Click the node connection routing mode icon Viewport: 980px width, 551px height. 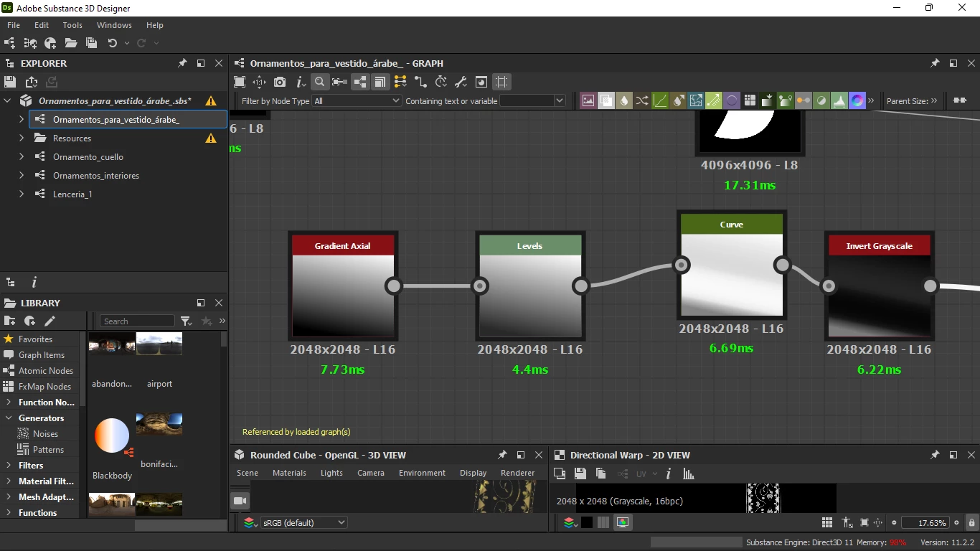(x=420, y=82)
